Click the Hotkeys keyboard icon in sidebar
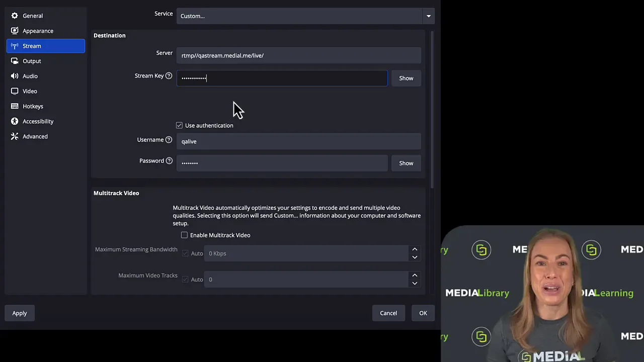The image size is (644, 362). tap(15, 106)
